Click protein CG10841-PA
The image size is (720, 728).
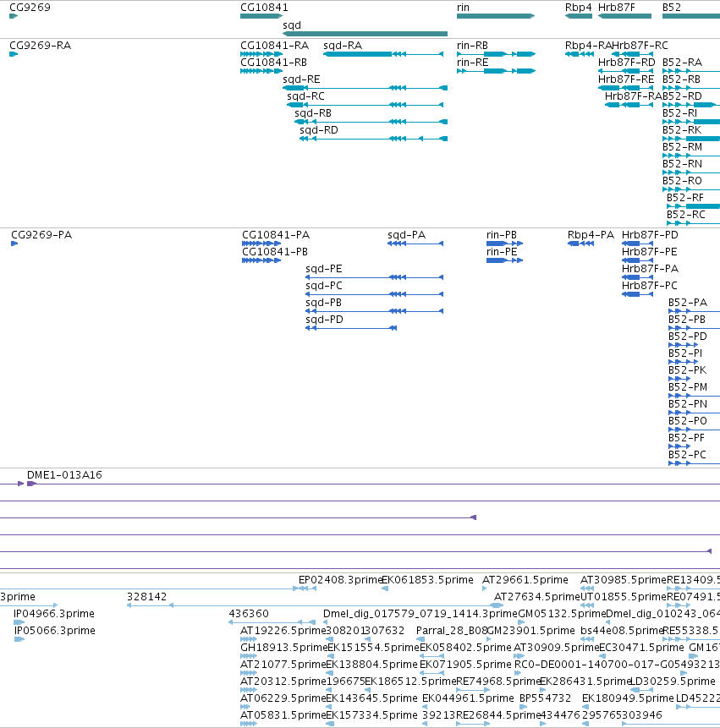click(261, 244)
